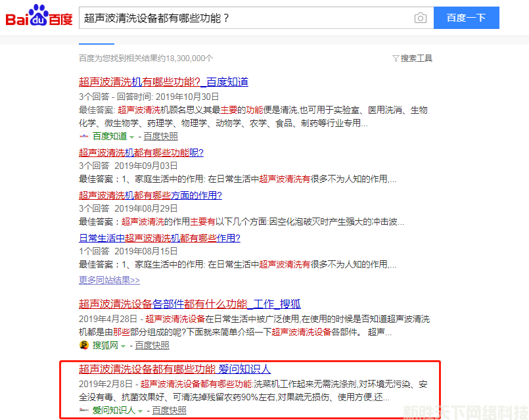Click the Baidu logo
529x420 pixels.
pyautogui.click(x=39, y=16)
